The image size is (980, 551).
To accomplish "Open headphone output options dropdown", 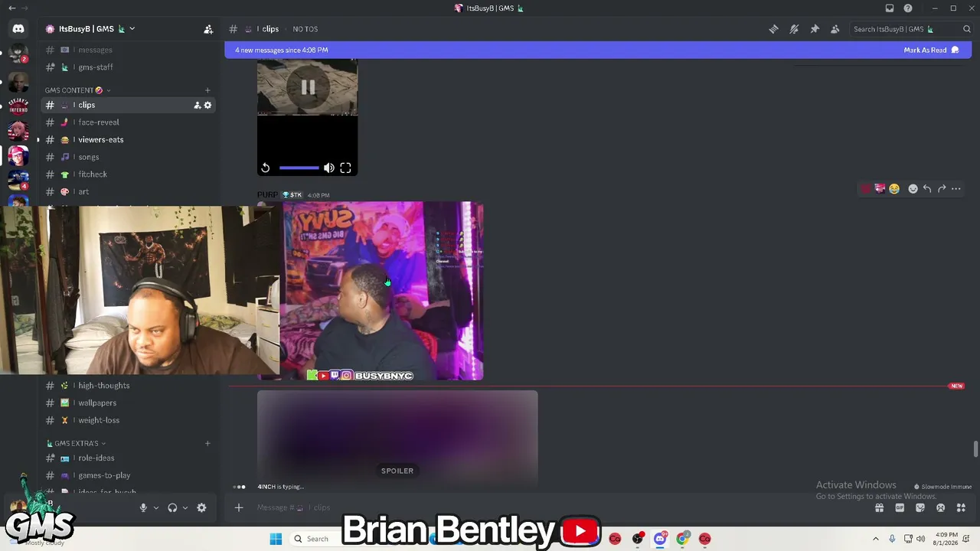I will pos(185,507).
